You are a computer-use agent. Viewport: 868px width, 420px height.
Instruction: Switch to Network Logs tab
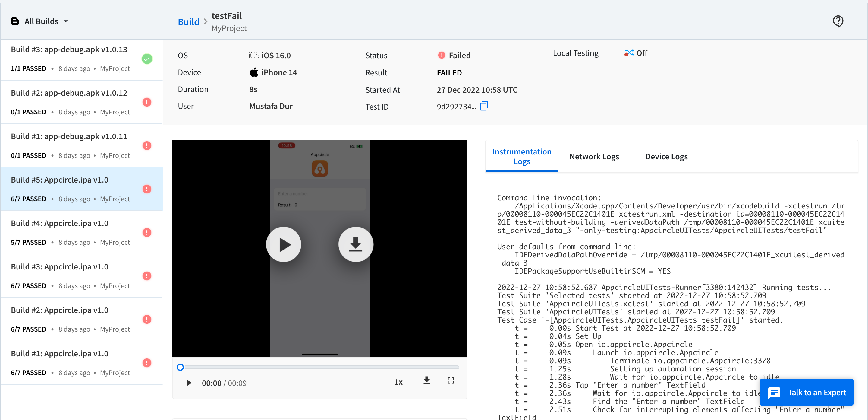tap(594, 157)
